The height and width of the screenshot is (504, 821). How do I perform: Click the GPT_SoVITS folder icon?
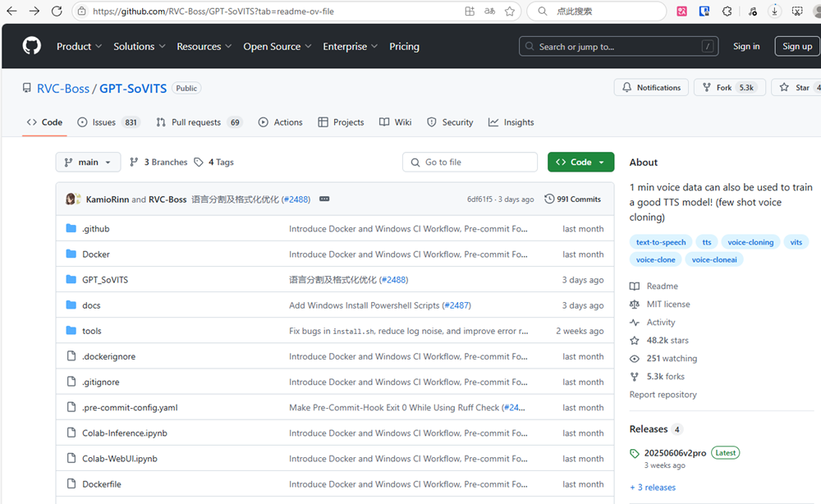pos(71,279)
